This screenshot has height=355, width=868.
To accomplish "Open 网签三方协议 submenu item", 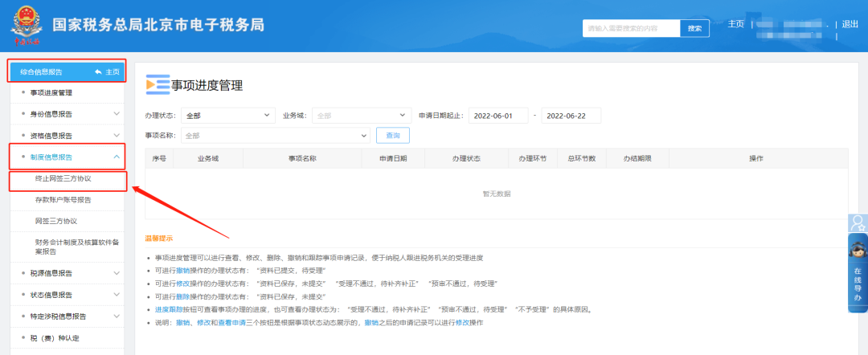I will (56, 221).
